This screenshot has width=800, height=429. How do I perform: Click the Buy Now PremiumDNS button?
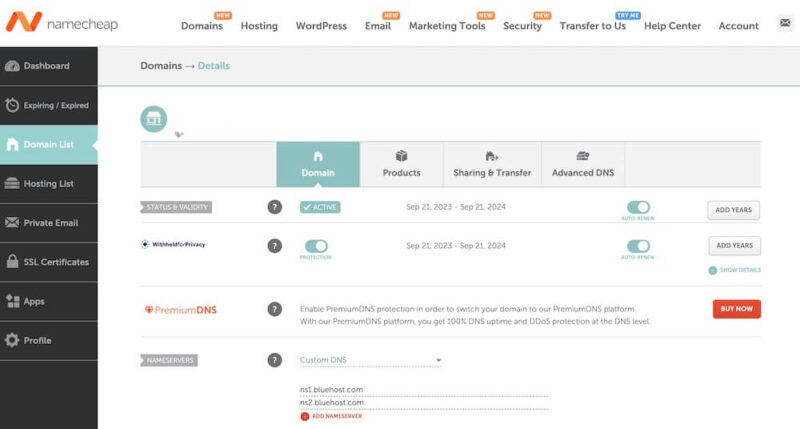click(x=737, y=309)
